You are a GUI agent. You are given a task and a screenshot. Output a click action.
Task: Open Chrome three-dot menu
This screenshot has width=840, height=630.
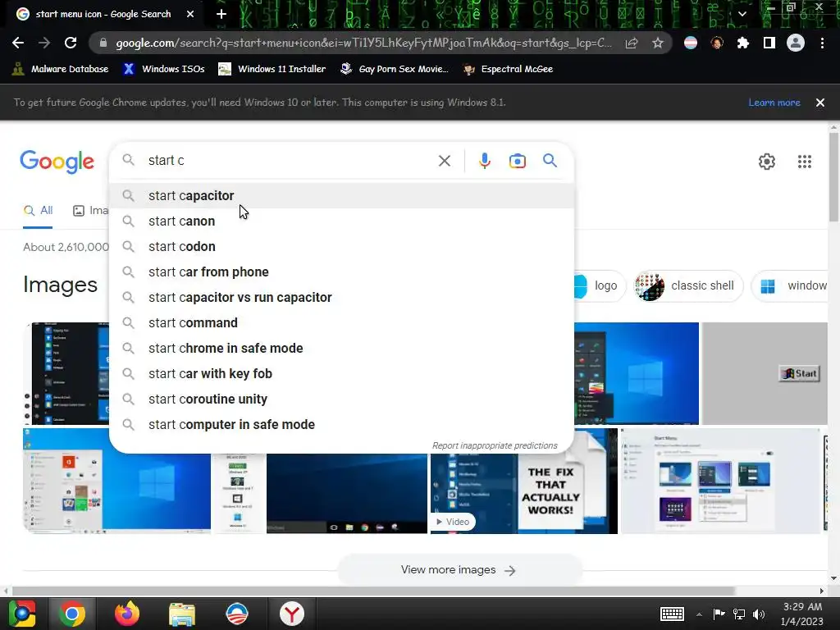[822, 43]
